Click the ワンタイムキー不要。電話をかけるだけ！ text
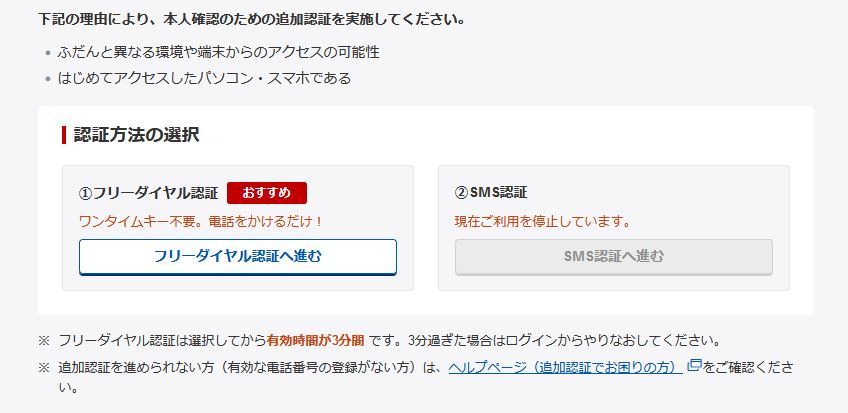The width and height of the screenshot is (848, 413). coord(201,221)
